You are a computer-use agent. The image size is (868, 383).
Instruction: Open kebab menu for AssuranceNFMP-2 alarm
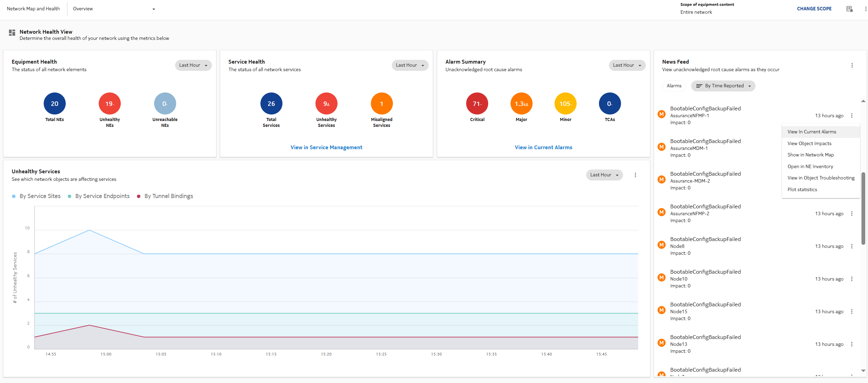tap(851, 214)
